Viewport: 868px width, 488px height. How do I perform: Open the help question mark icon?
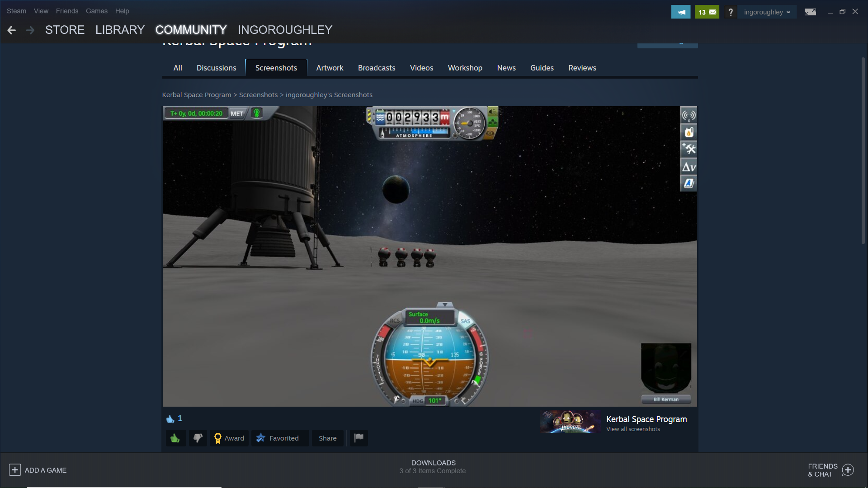coord(731,12)
